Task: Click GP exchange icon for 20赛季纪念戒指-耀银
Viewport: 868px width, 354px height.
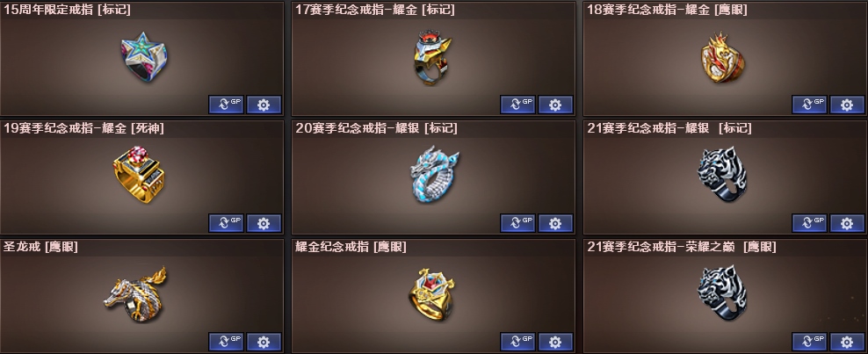Action: point(518,223)
